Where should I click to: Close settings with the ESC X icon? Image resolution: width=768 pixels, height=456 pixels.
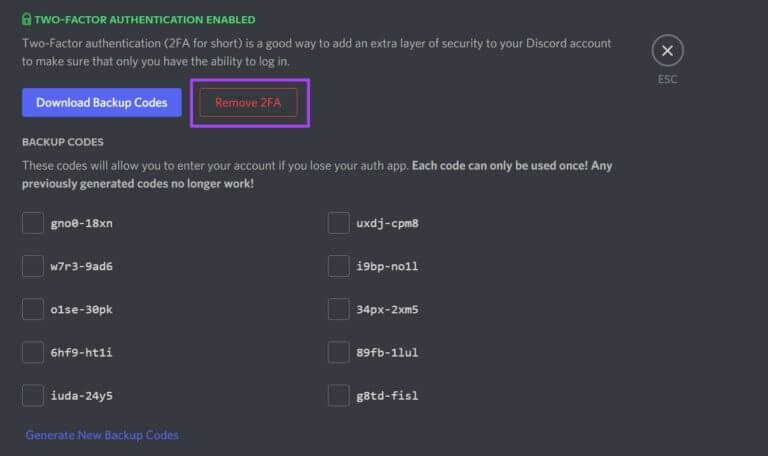click(667, 50)
